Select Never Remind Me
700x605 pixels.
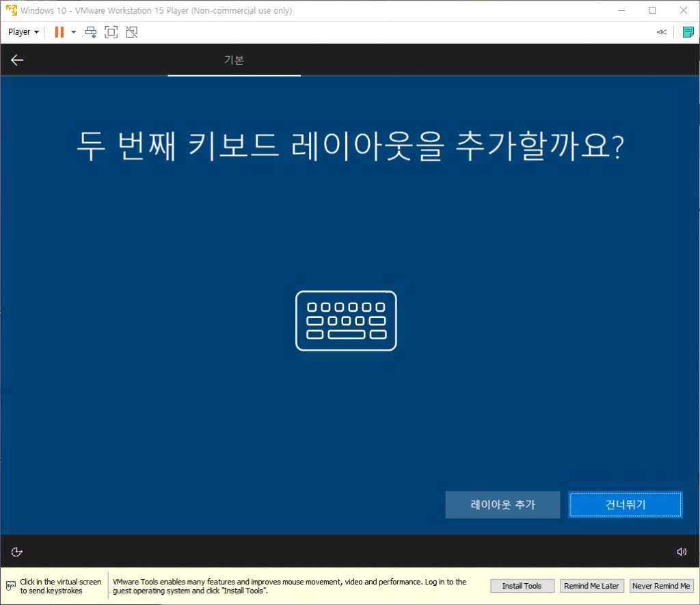[661, 586]
